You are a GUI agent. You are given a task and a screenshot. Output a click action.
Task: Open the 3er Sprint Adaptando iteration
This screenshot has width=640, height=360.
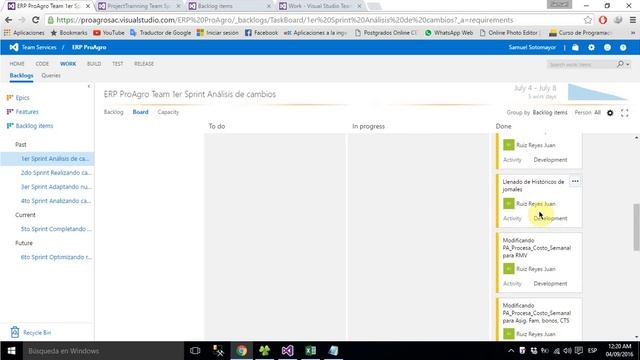(x=56, y=187)
